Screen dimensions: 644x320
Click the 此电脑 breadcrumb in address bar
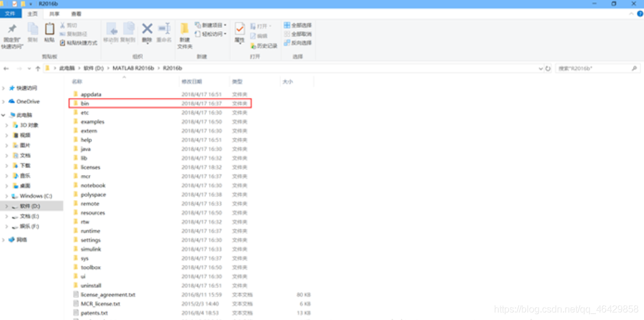(x=66, y=69)
